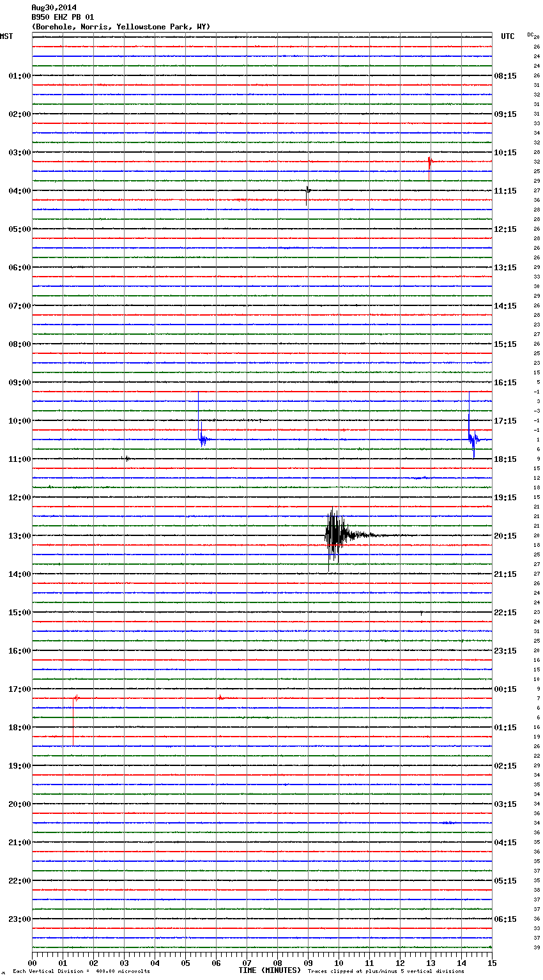Click the UTC timezone header
Image resolution: width=543 pixels, height=980 pixels.
pyautogui.click(x=507, y=36)
